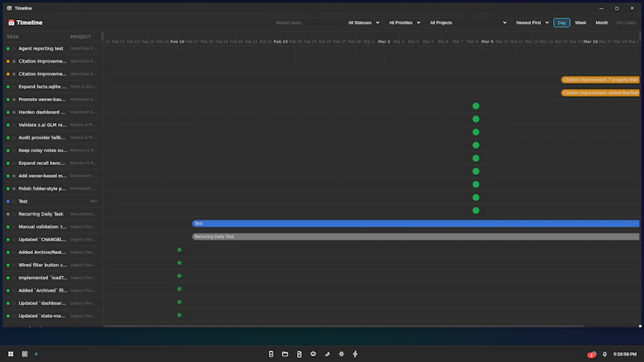Toggle the circle checkbox for Promote owner-bas
The width and height of the screenshot is (644, 362).
14,99
